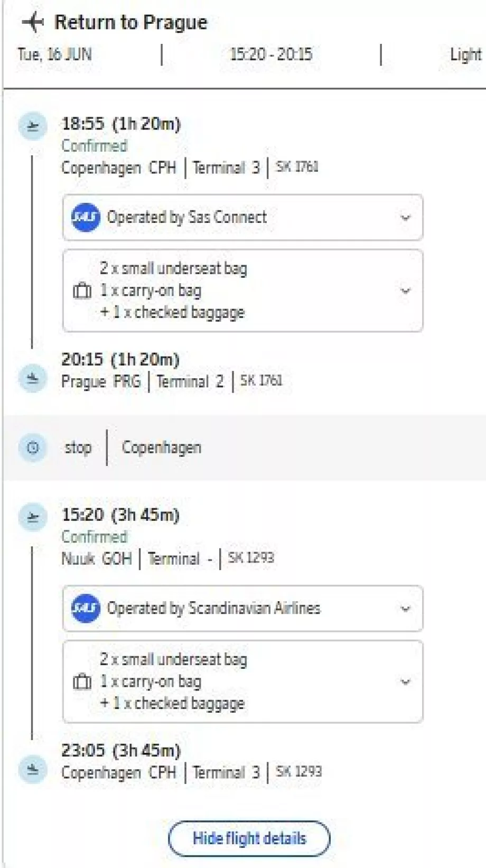
Task: Click the departure icon for 18:55 Copenhagen flight
Action: 33,126
